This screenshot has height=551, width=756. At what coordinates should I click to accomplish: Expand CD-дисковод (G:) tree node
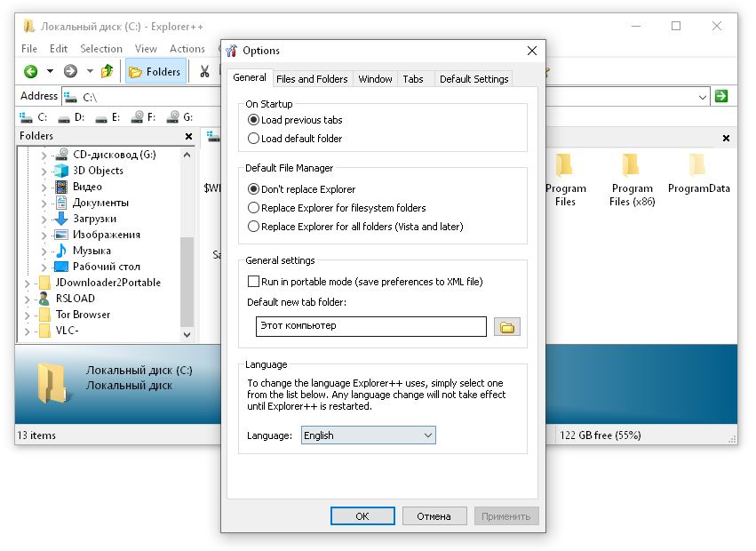point(44,156)
